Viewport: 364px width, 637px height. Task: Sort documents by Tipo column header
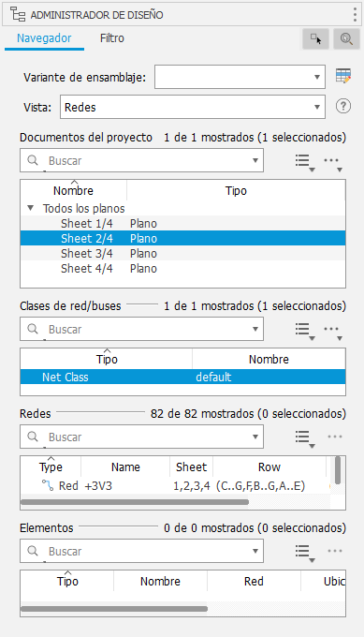tap(236, 190)
